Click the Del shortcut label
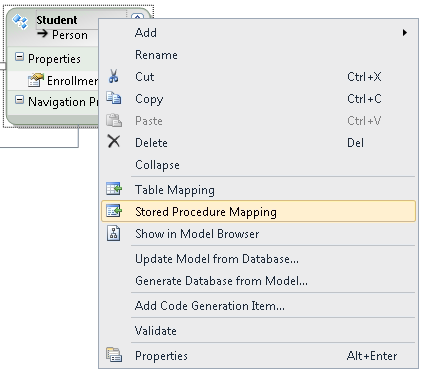The image size is (428, 376). (355, 143)
